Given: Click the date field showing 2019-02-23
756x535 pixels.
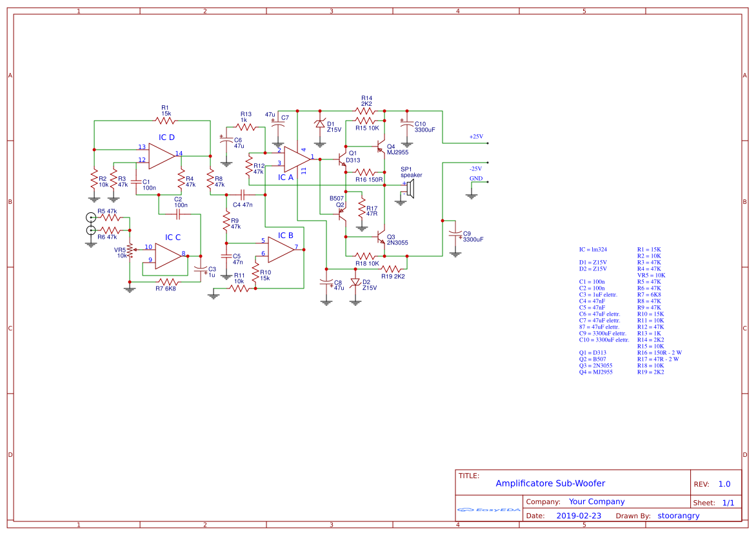Looking at the screenshot, I should (x=579, y=516).
